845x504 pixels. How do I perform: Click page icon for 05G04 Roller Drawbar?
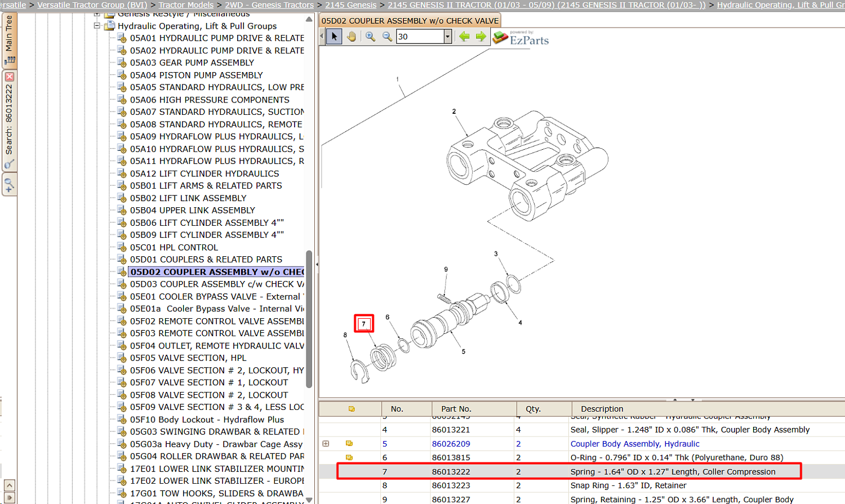coord(121,457)
